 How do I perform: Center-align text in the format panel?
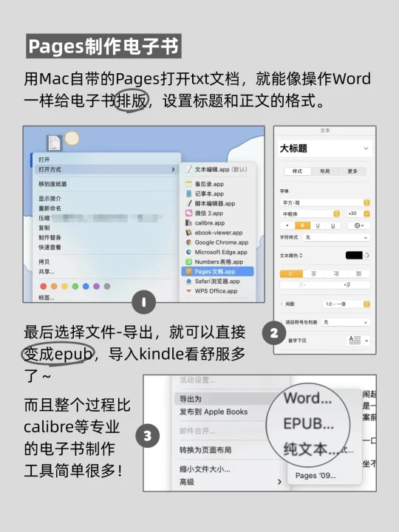coord(313,274)
